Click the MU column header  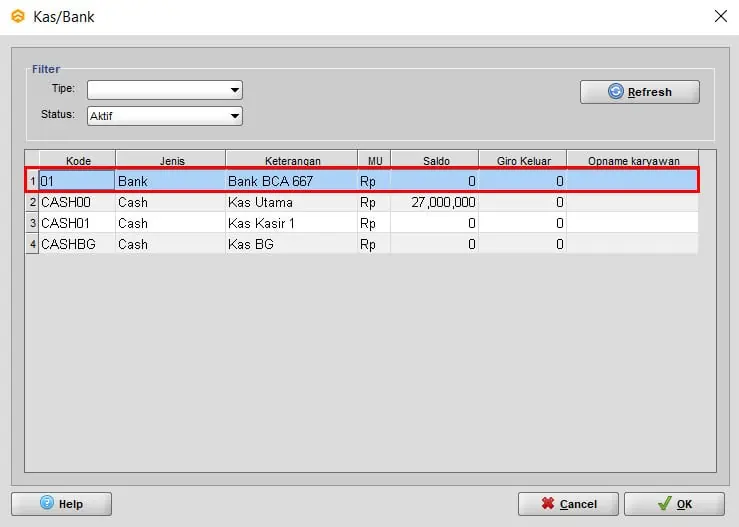(x=374, y=160)
